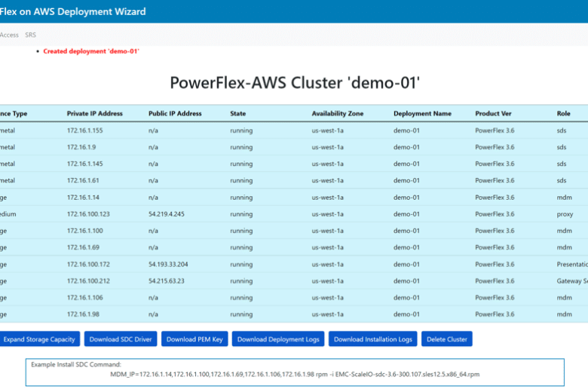
Task: Click the PowerFlex-AWS Cluster 'demo-01' heading
Action: coord(295,82)
